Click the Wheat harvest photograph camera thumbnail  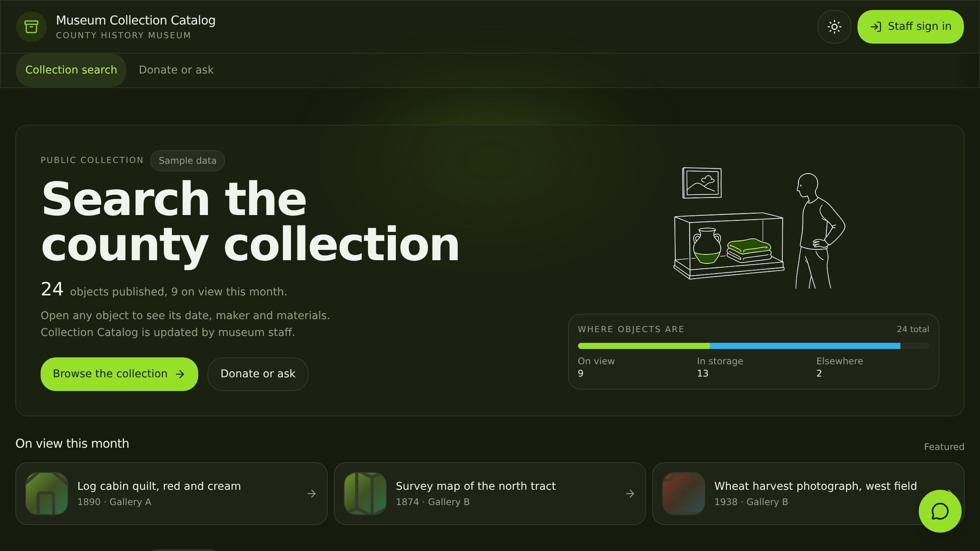point(684,494)
